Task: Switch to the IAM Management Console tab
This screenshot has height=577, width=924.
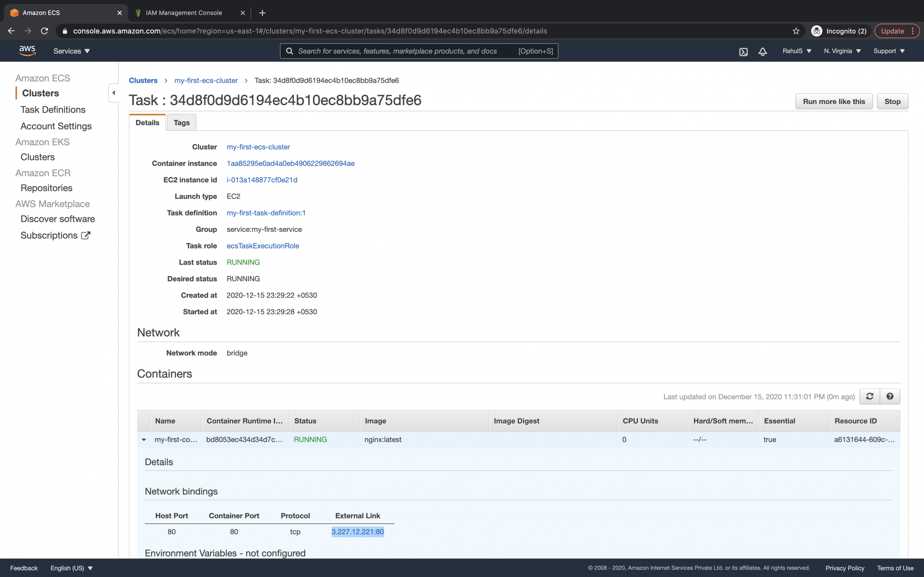Action: coord(183,12)
